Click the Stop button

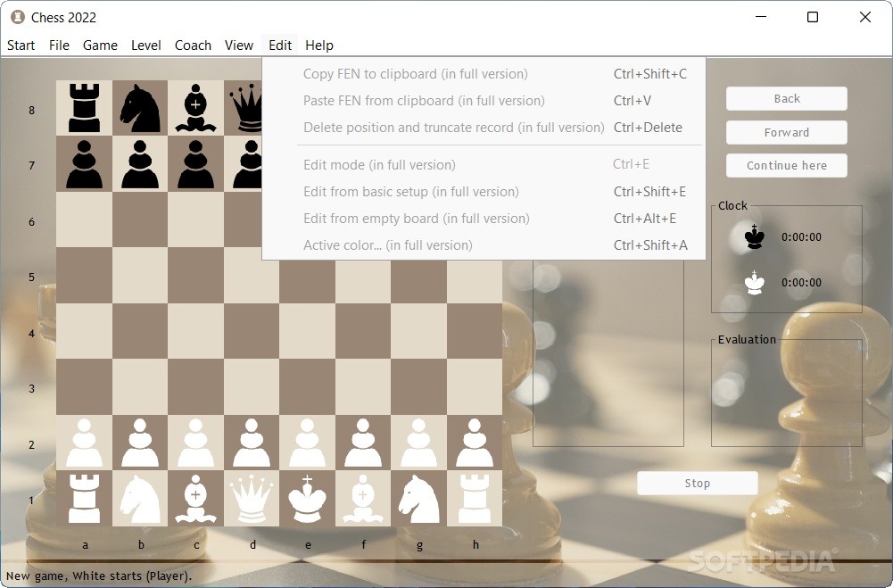[x=697, y=484]
